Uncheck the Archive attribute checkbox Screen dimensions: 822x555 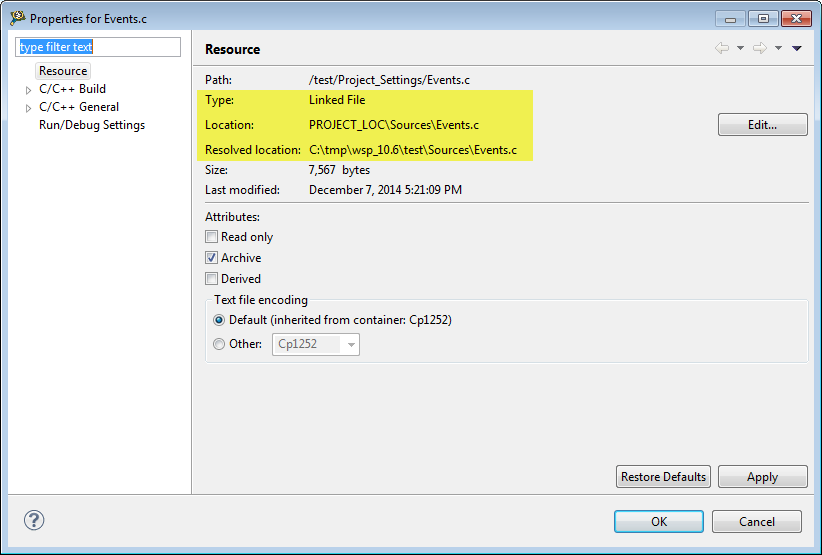pos(211,258)
